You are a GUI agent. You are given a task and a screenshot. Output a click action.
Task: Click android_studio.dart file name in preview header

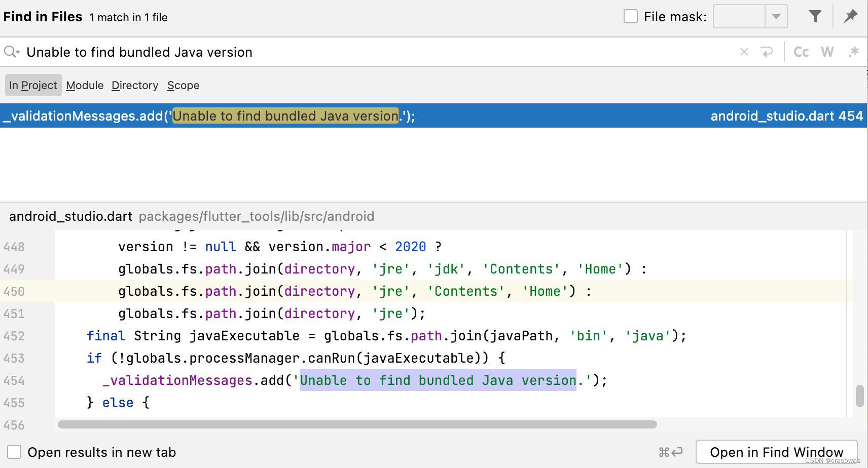(70, 216)
